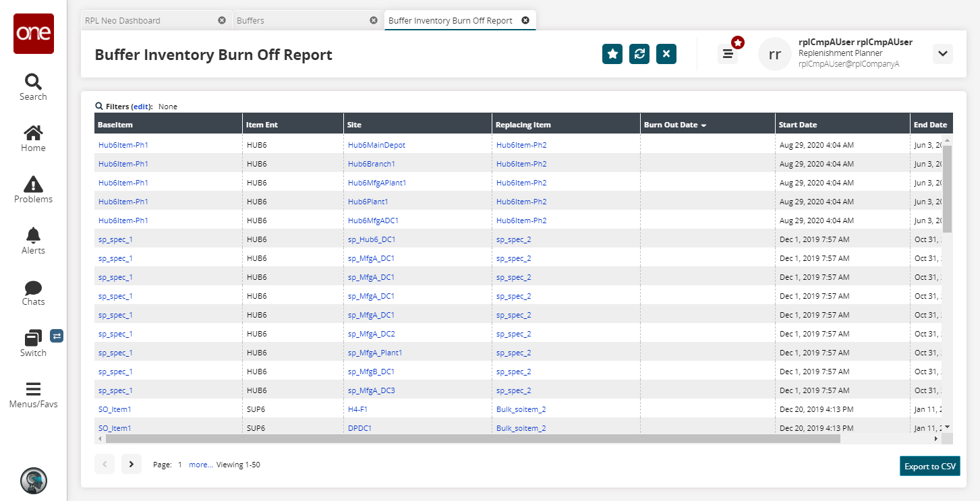The height and width of the screenshot is (501, 980).
Task: Click the Export to CSV button
Action: pyautogui.click(x=929, y=467)
